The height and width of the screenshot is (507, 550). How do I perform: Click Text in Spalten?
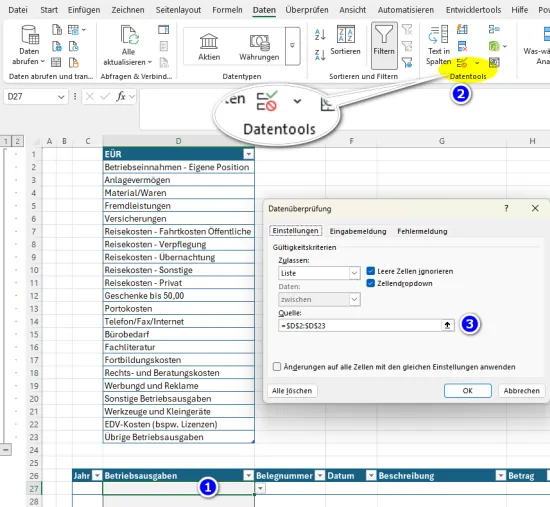point(438,45)
